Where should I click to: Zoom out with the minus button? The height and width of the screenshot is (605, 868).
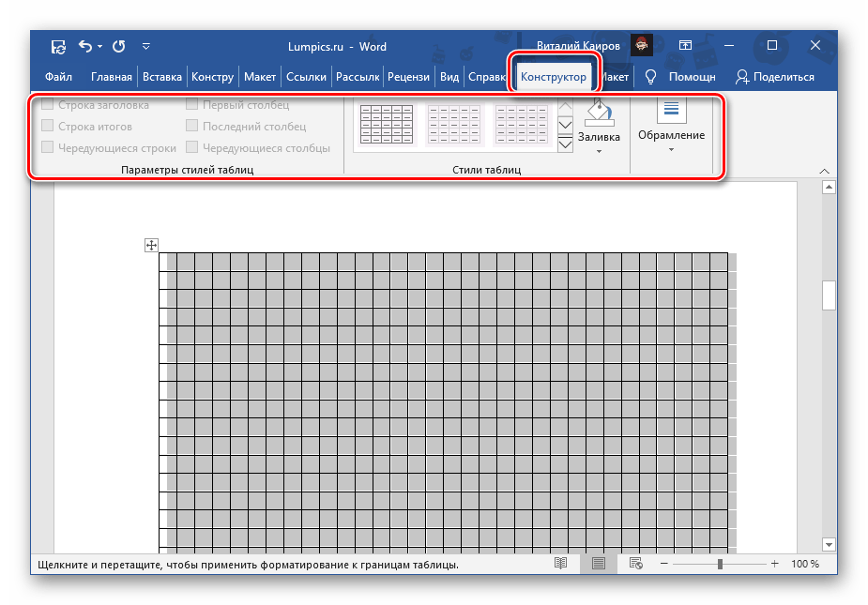(x=663, y=564)
